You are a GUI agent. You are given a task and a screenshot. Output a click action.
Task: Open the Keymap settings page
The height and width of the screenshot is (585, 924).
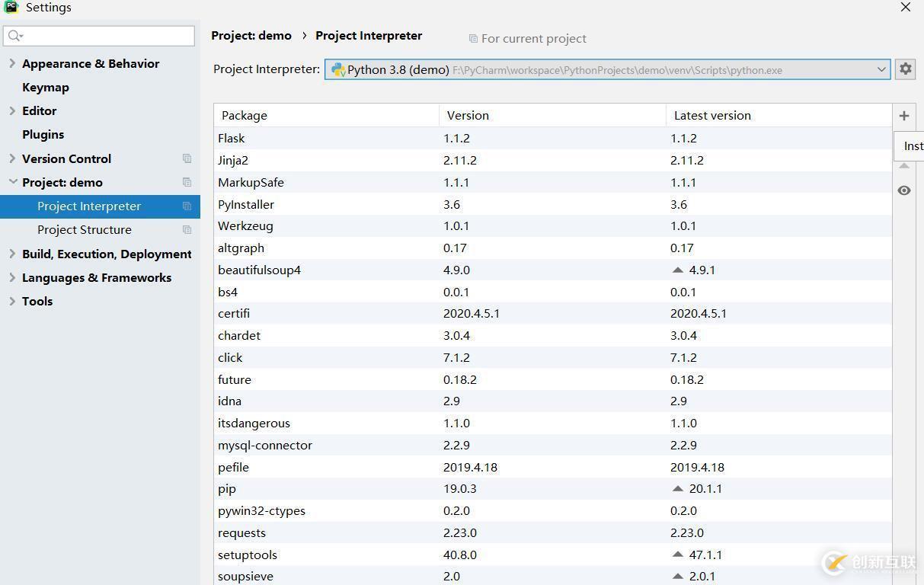tap(46, 87)
